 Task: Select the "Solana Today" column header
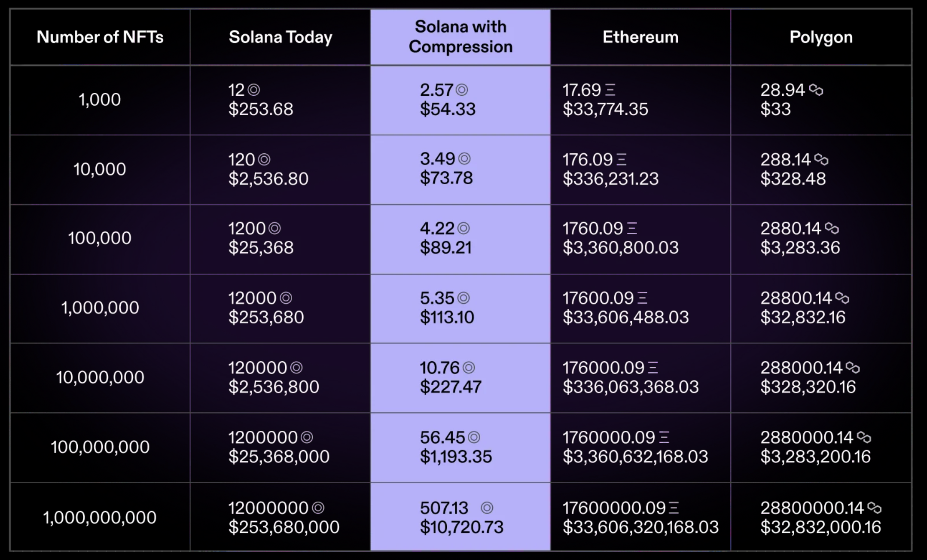[281, 37]
